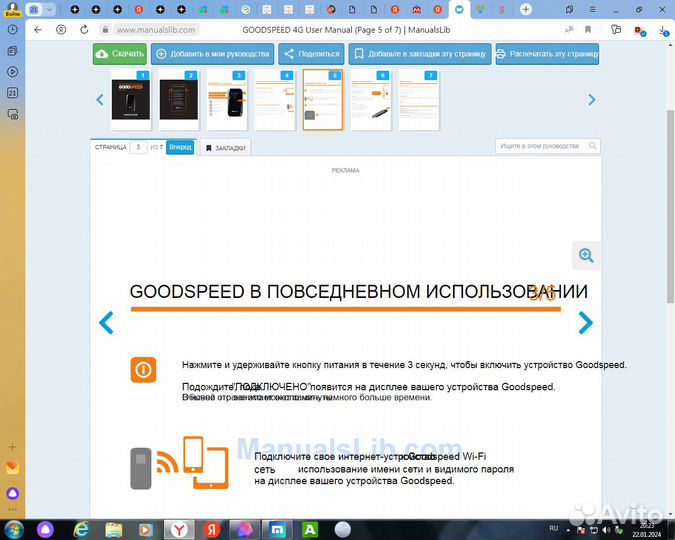Click the manual search field
This screenshot has height=540, width=675.
[x=542, y=146]
